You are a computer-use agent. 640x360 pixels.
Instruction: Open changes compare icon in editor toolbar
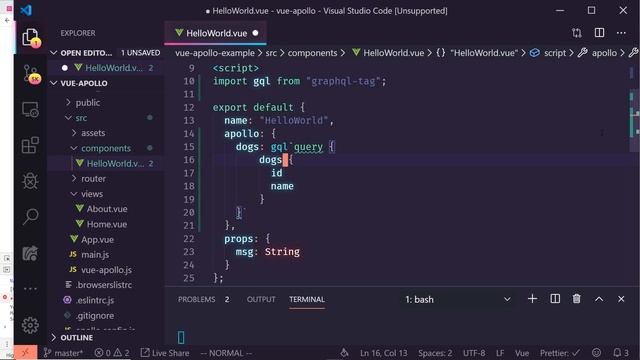point(577,33)
